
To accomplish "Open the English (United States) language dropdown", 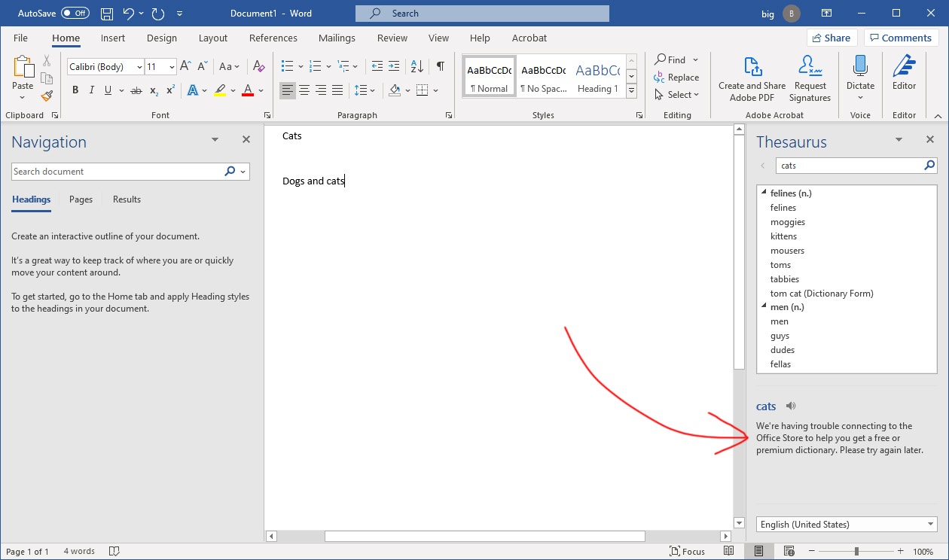I will tap(847, 524).
